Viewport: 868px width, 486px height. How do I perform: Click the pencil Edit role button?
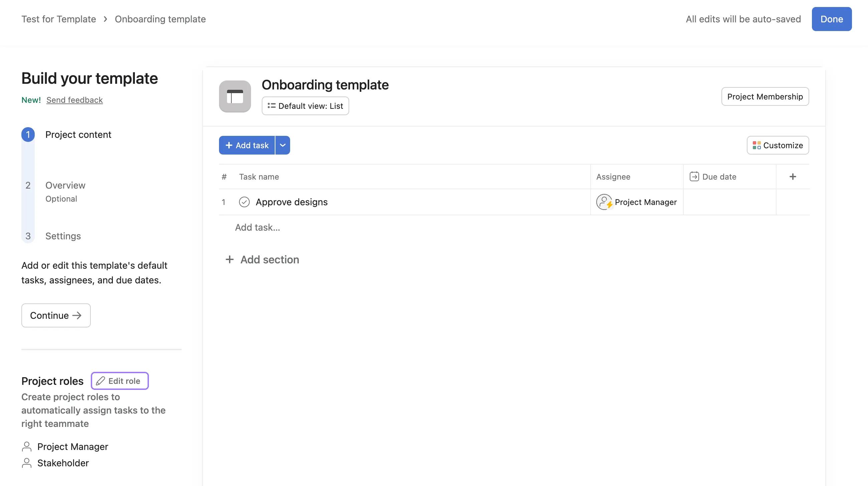point(120,381)
